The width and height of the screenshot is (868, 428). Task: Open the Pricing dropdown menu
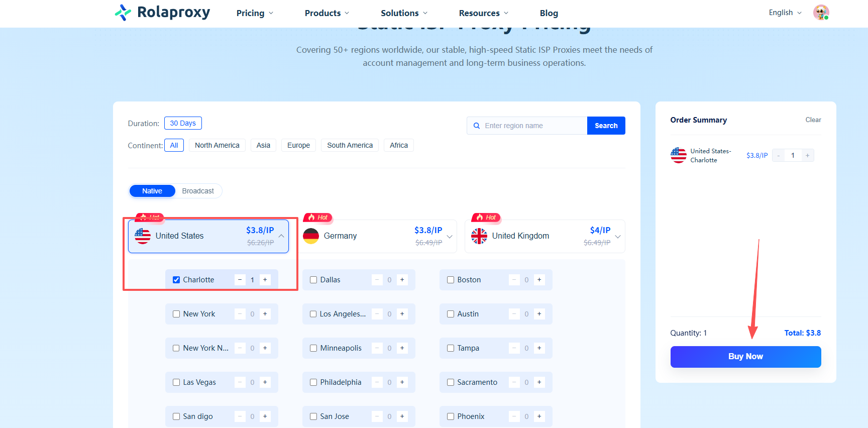[x=255, y=13]
